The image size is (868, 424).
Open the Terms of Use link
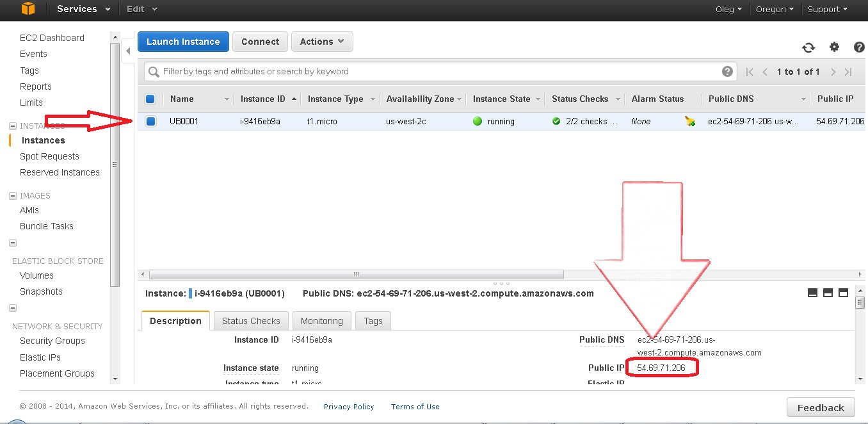pyautogui.click(x=415, y=407)
